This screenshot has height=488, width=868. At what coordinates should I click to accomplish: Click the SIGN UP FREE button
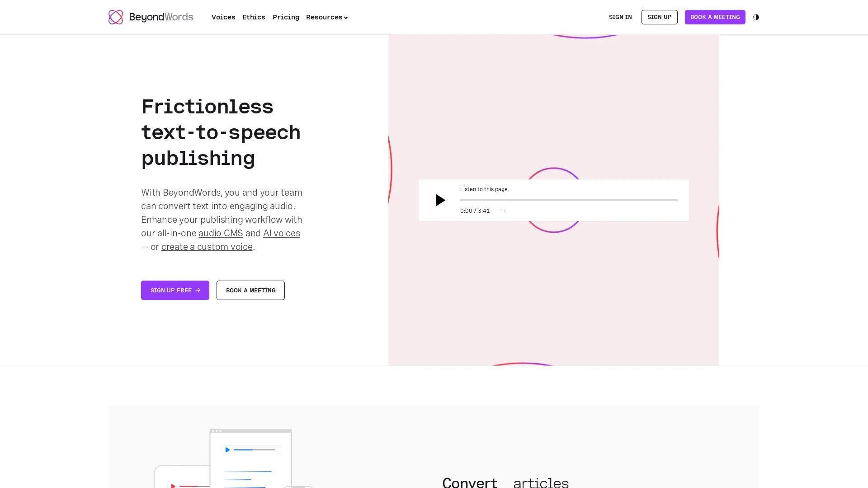point(175,290)
